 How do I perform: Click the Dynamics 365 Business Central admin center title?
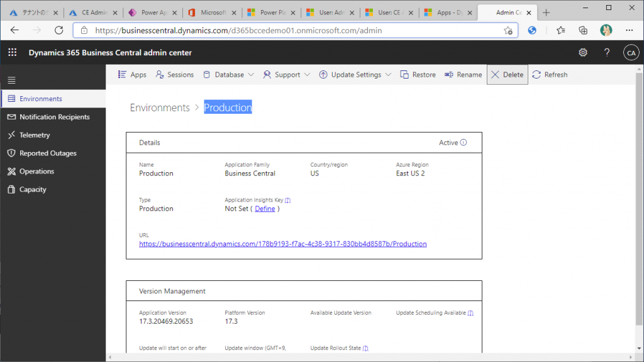[x=110, y=53]
